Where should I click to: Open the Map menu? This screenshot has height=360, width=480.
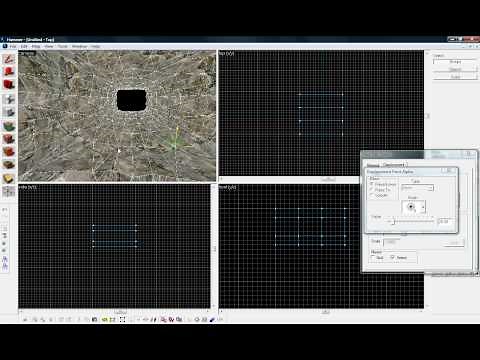[x=36, y=46]
